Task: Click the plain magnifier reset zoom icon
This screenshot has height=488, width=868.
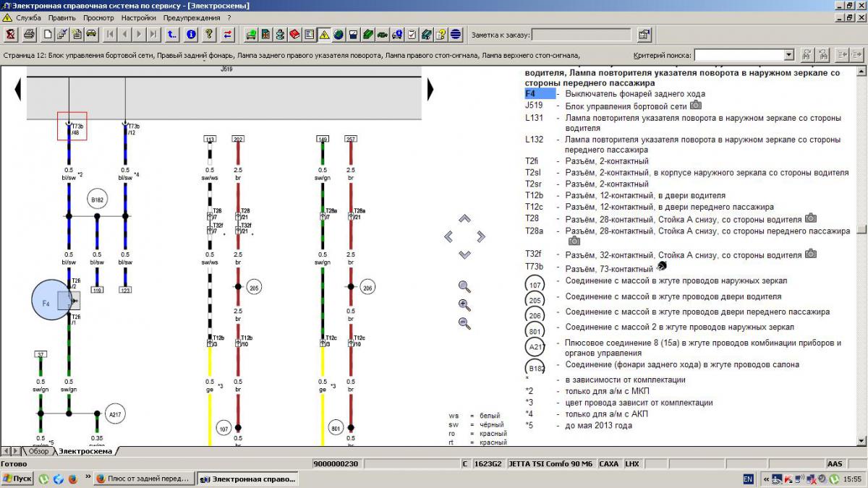Action: [x=464, y=286]
